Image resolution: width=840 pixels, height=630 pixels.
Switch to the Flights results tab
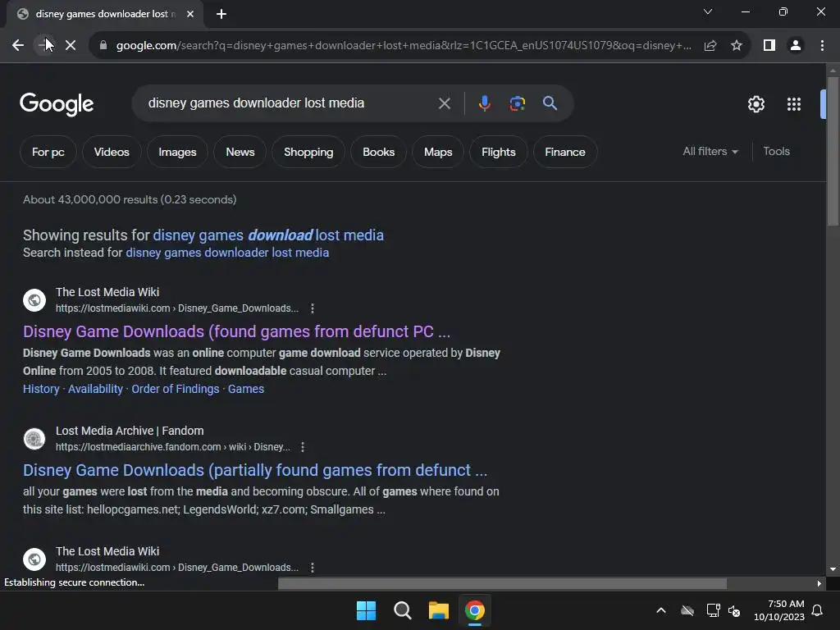(498, 152)
